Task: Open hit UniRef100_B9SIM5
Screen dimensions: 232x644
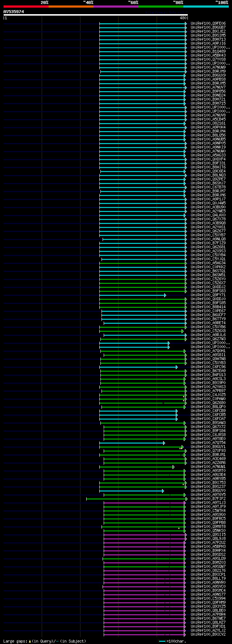Action: pyautogui.click(x=208, y=36)
